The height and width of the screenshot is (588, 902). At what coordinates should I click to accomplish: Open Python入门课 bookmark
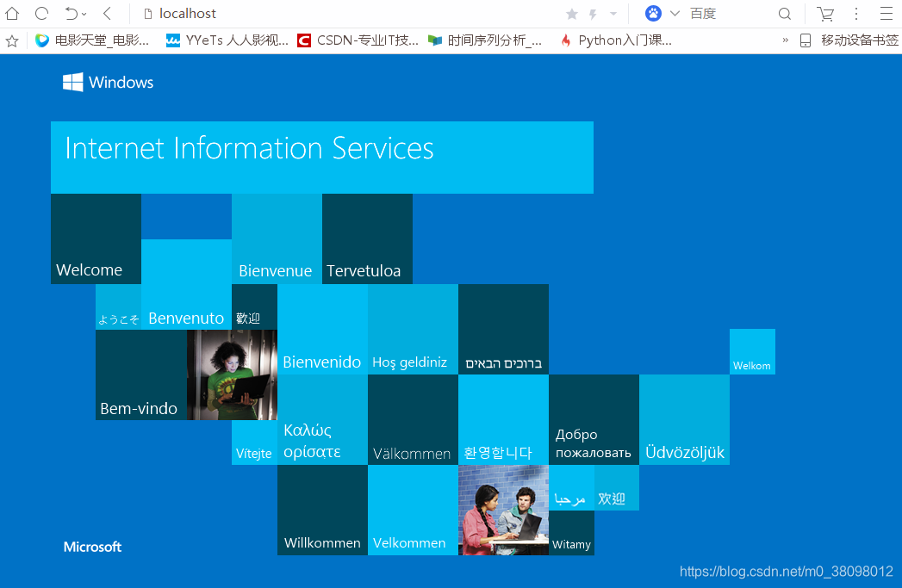point(615,40)
